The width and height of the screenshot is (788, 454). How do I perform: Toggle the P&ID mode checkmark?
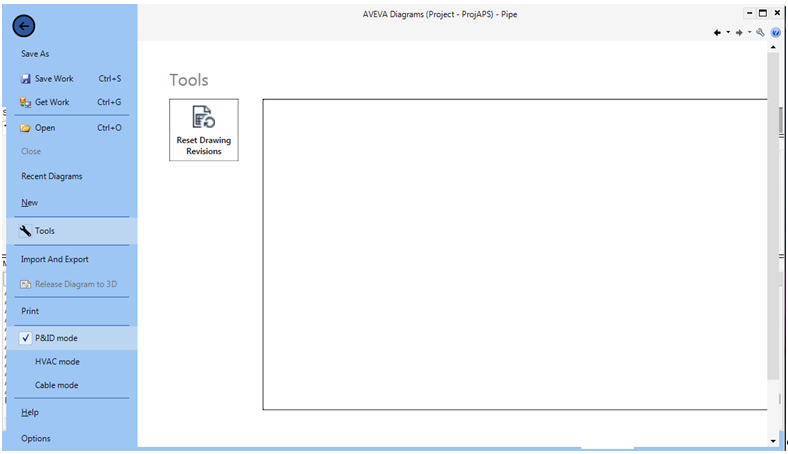point(25,338)
